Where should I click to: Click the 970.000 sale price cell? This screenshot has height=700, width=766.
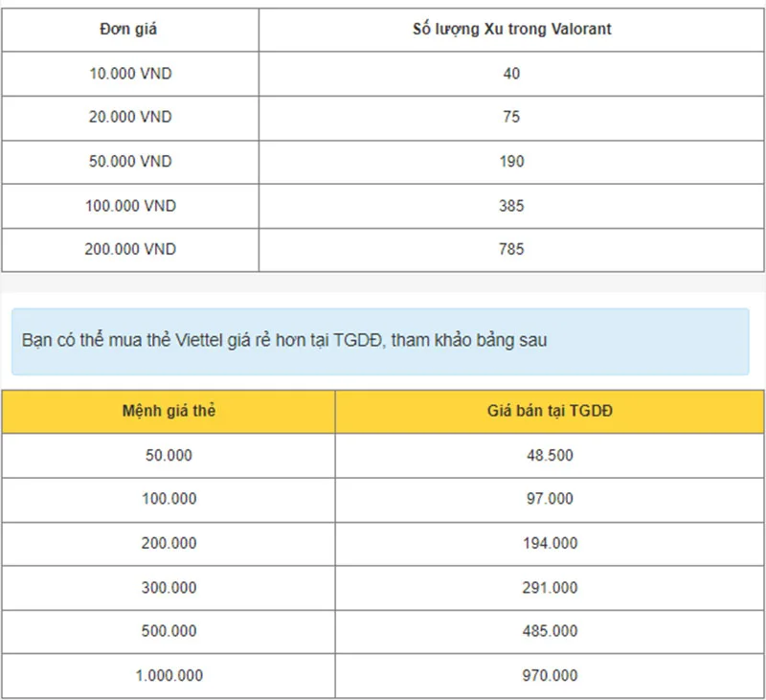[x=550, y=675]
